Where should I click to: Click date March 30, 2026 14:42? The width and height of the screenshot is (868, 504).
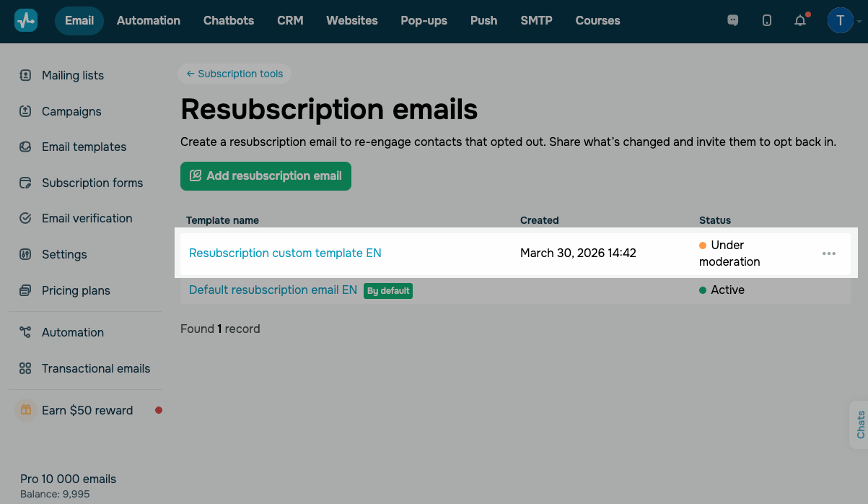578,253
